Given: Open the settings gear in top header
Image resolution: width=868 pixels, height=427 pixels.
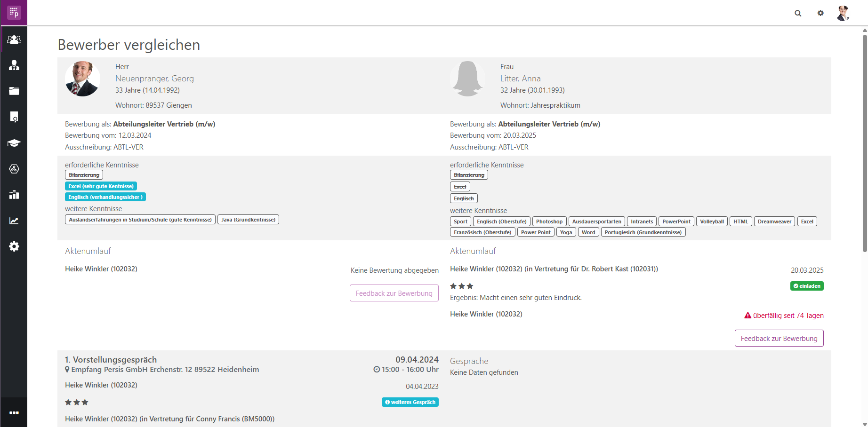Looking at the screenshot, I should 820,13.
